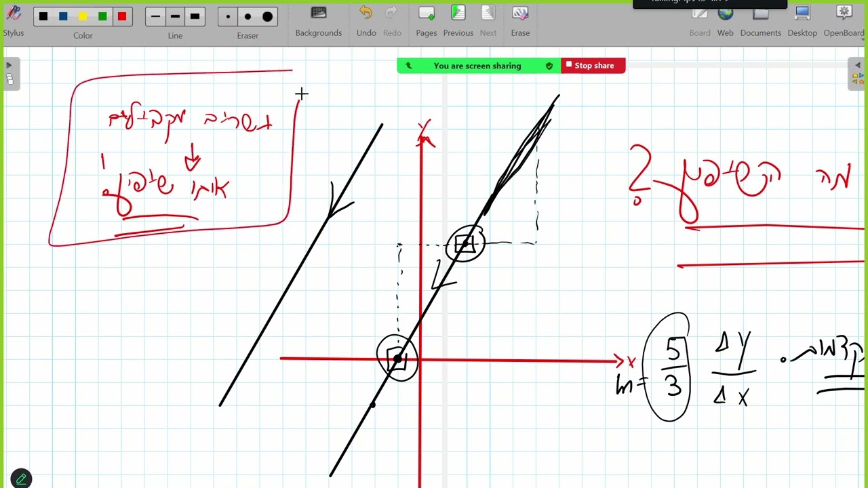Screen dimensions: 868x488
Task: Select the blue pen color
Action: [63, 16]
